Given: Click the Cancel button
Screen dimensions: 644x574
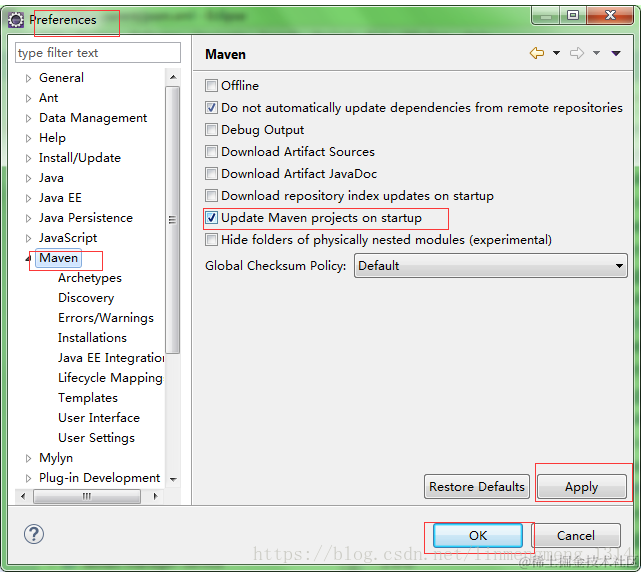Looking at the screenshot, I should pos(577,537).
